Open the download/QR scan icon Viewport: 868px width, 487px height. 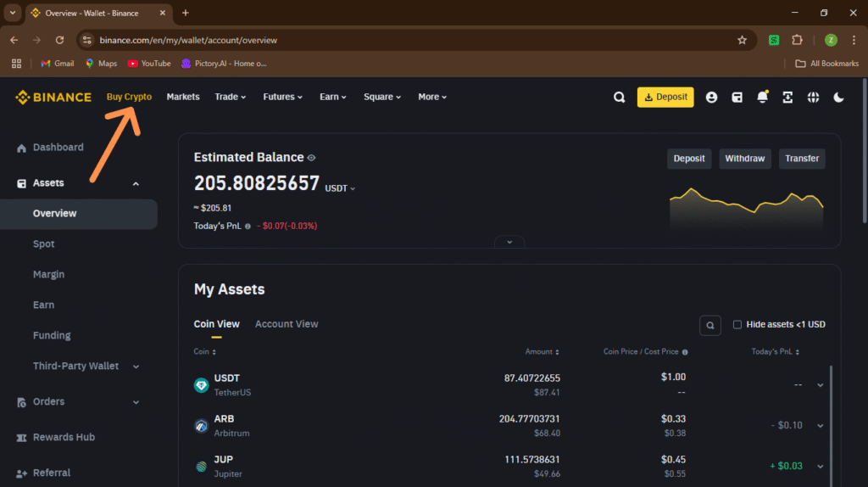787,98
